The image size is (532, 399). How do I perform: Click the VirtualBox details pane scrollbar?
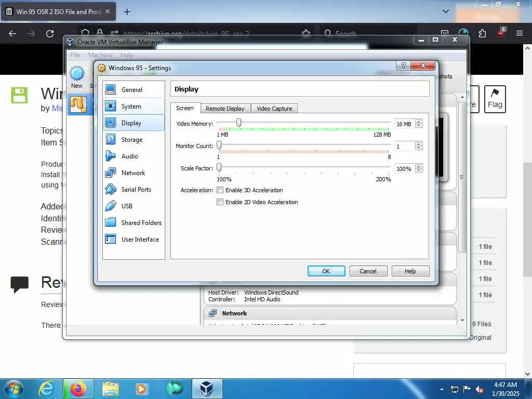462,177
